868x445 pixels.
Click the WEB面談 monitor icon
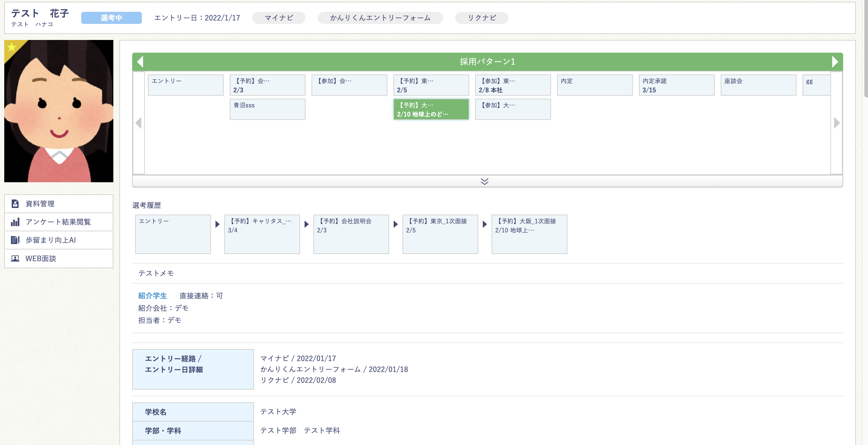[15, 258]
